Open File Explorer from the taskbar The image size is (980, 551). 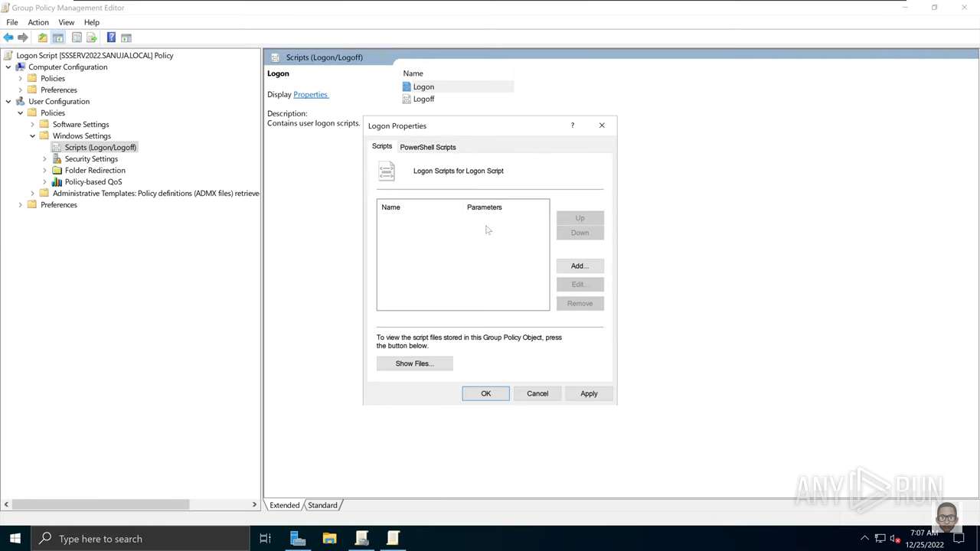[329, 539]
